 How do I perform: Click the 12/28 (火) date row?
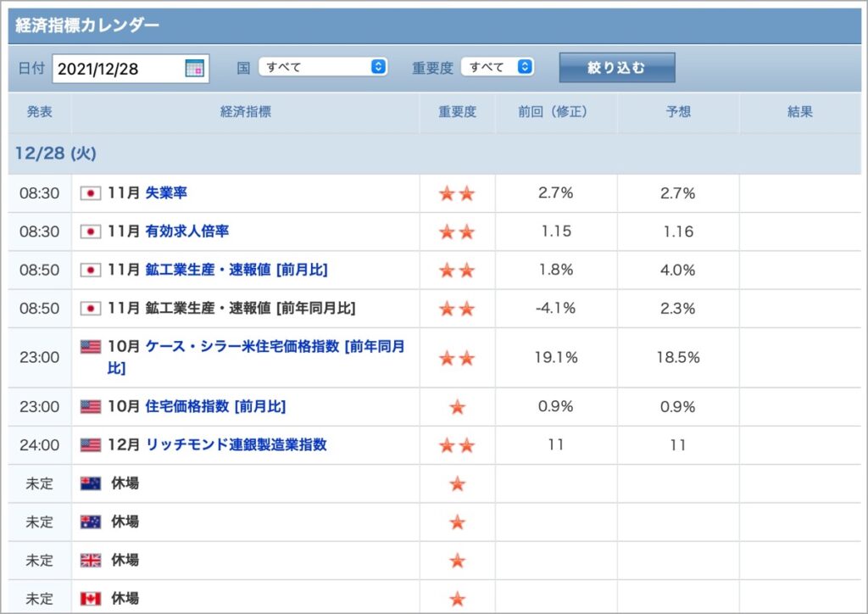(x=435, y=153)
